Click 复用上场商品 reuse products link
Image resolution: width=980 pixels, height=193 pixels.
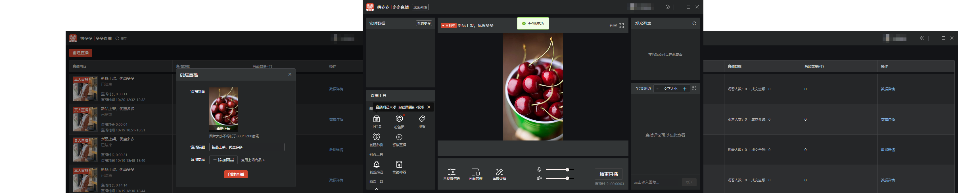tap(253, 160)
